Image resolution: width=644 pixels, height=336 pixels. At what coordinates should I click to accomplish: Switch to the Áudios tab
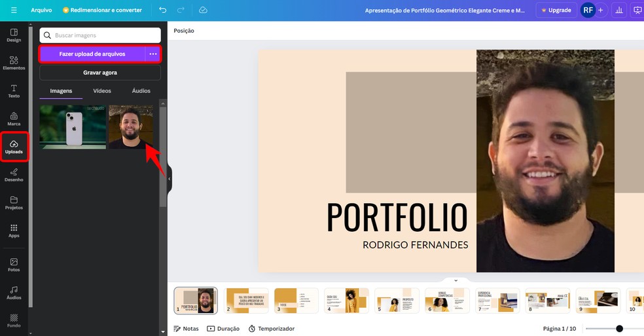click(x=141, y=91)
